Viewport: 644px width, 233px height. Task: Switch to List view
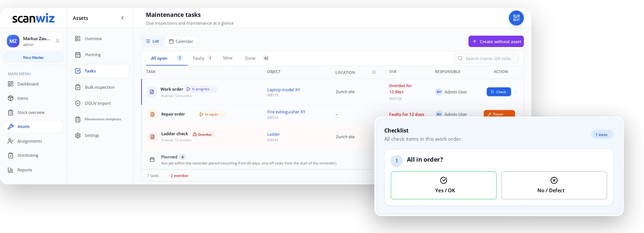click(153, 41)
